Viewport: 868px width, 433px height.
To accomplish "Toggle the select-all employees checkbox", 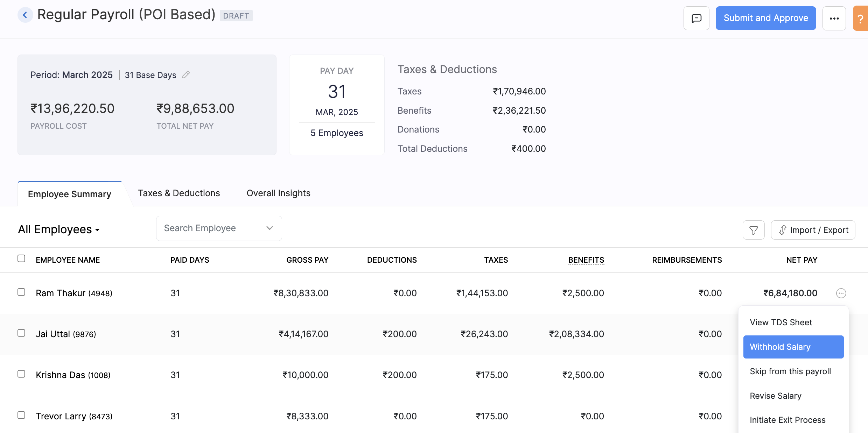I will pos(21,258).
